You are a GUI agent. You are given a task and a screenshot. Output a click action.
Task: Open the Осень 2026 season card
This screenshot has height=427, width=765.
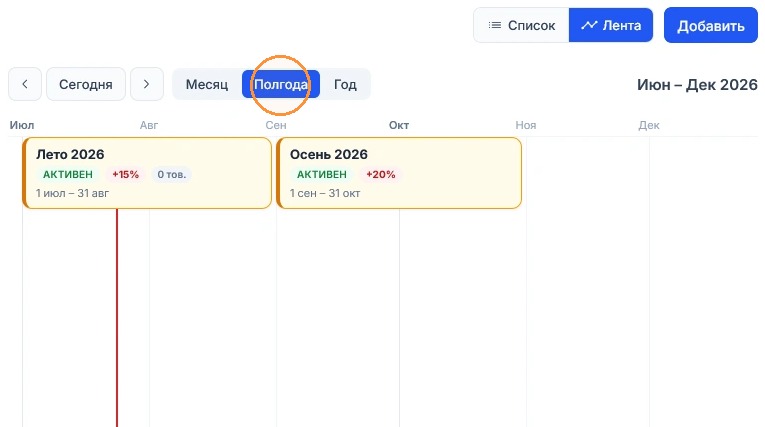coord(399,173)
